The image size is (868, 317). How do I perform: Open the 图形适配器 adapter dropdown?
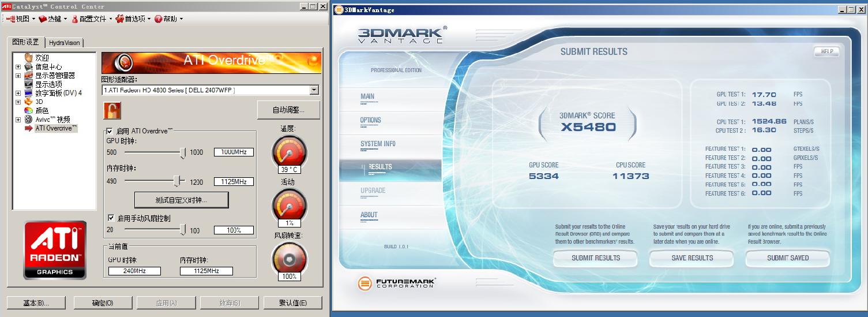pyautogui.click(x=314, y=90)
